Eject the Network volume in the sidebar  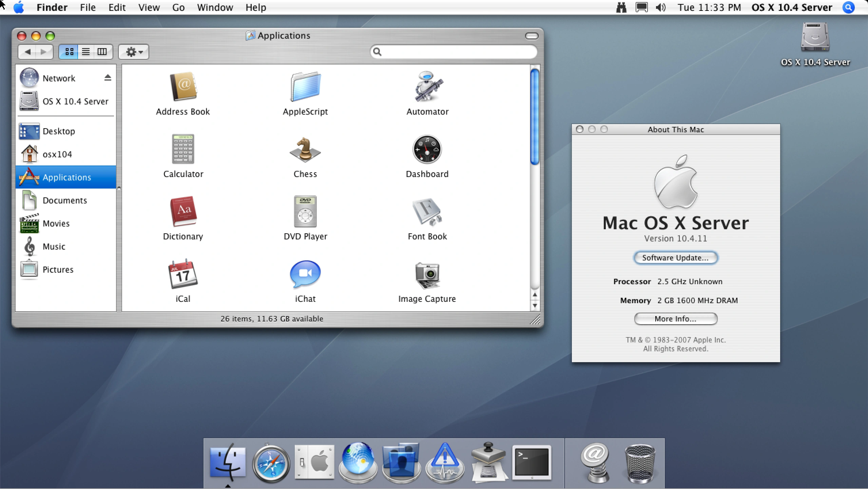[107, 78]
